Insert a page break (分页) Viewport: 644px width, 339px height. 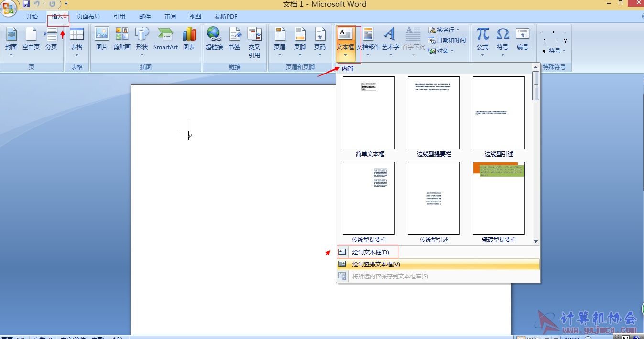[x=51, y=39]
